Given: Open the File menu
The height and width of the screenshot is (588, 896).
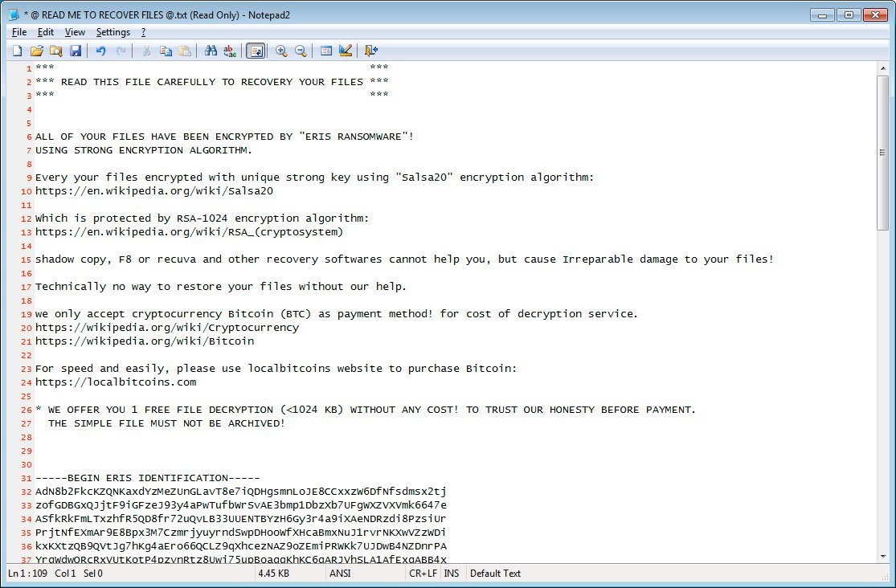Looking at the screenshot, I should click(19, 32).
